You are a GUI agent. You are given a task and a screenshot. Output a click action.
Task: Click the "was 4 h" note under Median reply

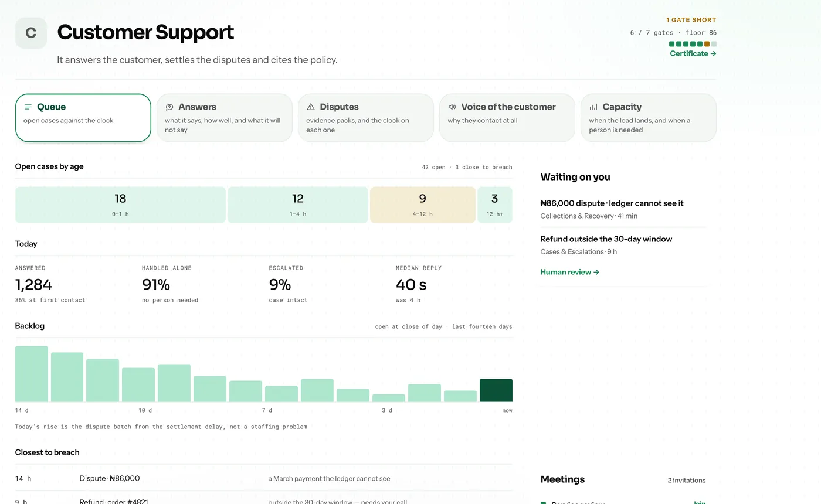408,300
